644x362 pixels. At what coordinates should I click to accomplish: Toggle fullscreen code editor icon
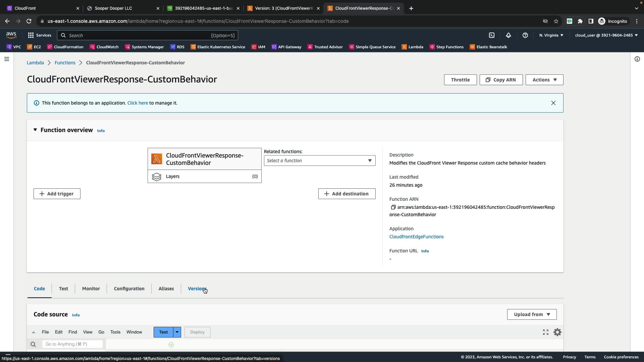coord(546,332)
